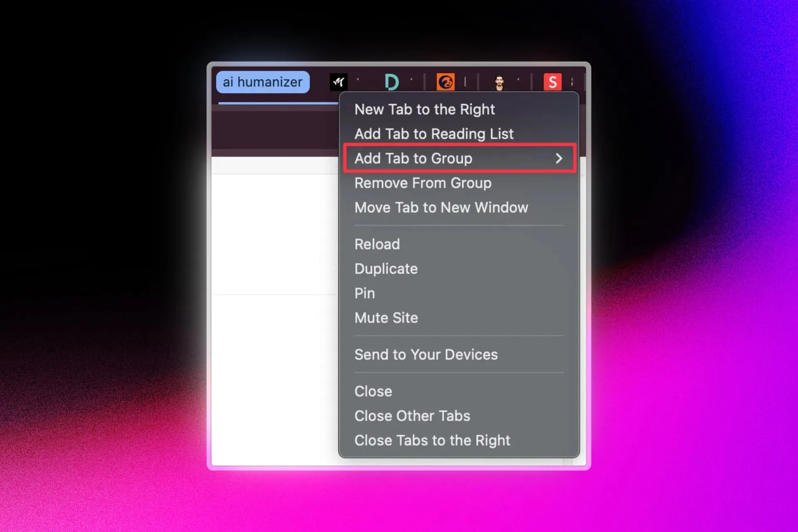798x532 pixels.
Task: Open the Add Tab to Group submenu chevron
Action: (x=559, y=158)
